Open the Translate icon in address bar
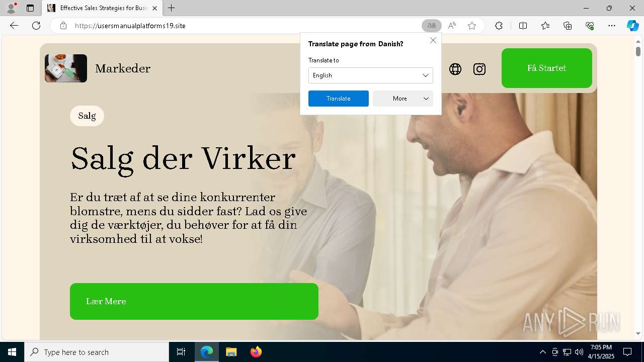The height and width of the screenshot is (362, 644). (x=431, y=26)
